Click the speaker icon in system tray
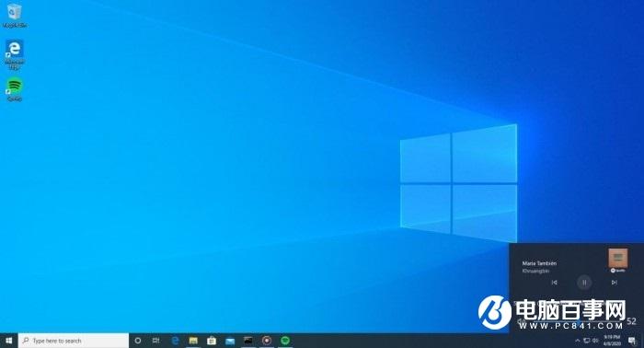Image resolution: width=644 pixels, height=348 pixels. (595, 341)
